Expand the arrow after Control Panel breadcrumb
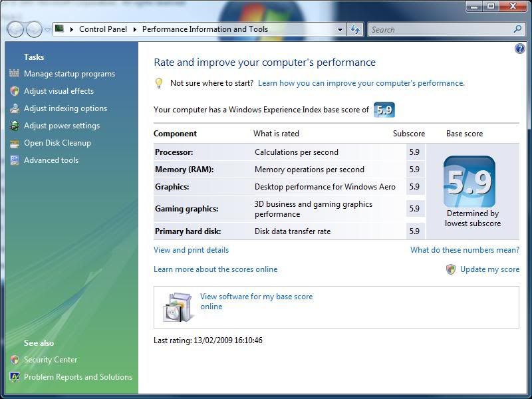 (x=135, y=29)
